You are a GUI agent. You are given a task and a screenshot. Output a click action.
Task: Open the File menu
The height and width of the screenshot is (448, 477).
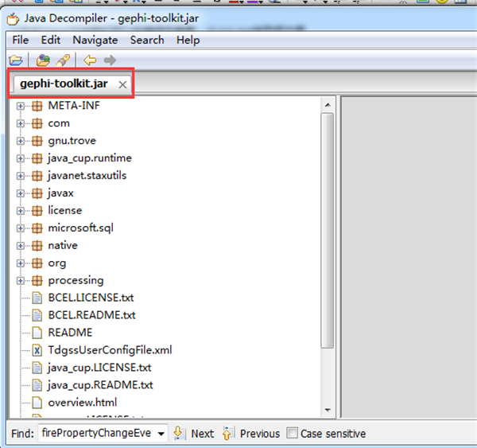pyautogui.click(x=21, y=40)
